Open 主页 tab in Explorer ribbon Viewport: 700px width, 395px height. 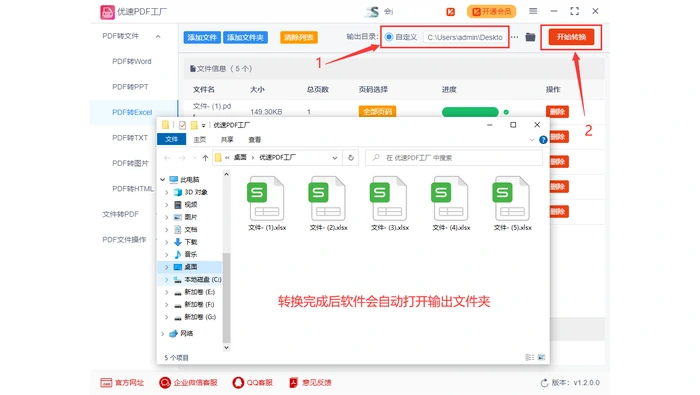tap(200, 140)
